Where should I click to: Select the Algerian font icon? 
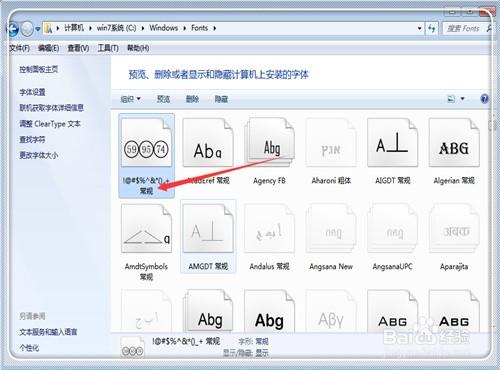point(454,143)
